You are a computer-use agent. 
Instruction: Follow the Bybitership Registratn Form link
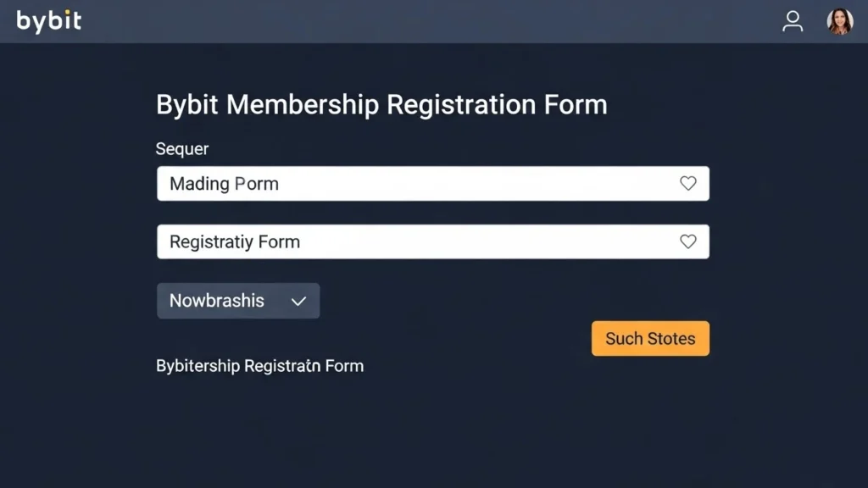point(259,366)
